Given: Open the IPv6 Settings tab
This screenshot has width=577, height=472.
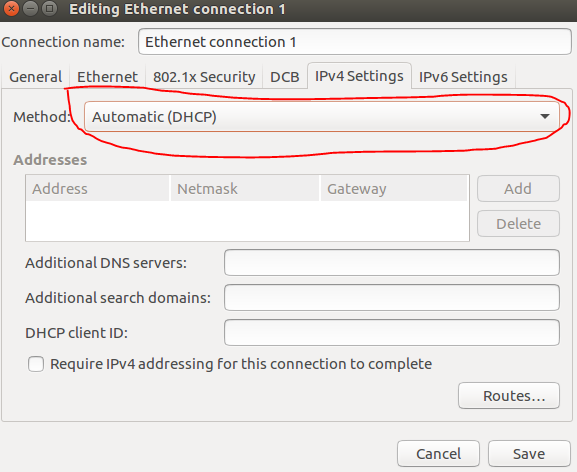Looking at the screenshot, I should point(463,77).
